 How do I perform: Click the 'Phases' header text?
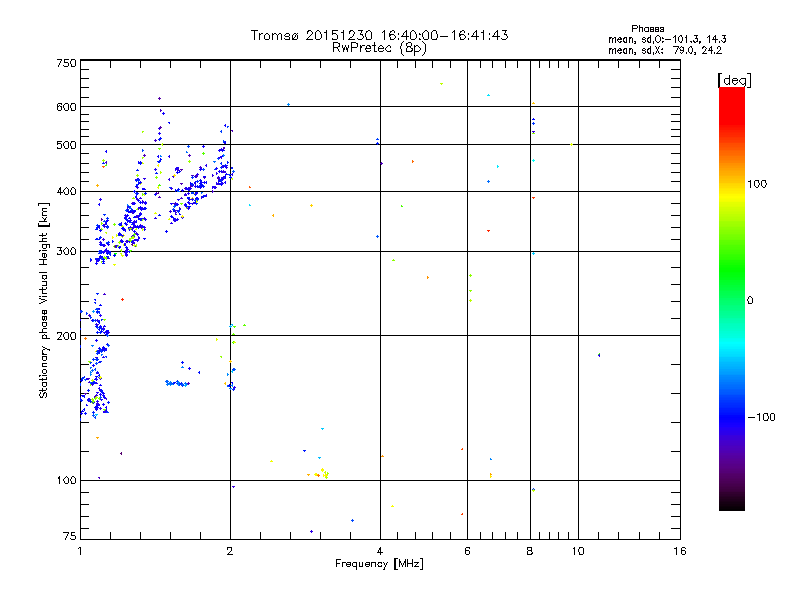tap(647, 29)
